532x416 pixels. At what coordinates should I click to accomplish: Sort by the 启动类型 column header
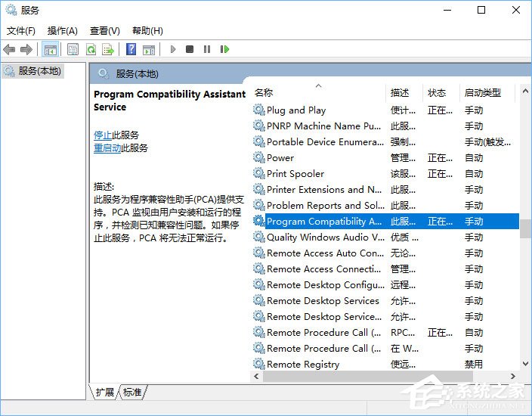pyautogui.click(x=487, y=93)
